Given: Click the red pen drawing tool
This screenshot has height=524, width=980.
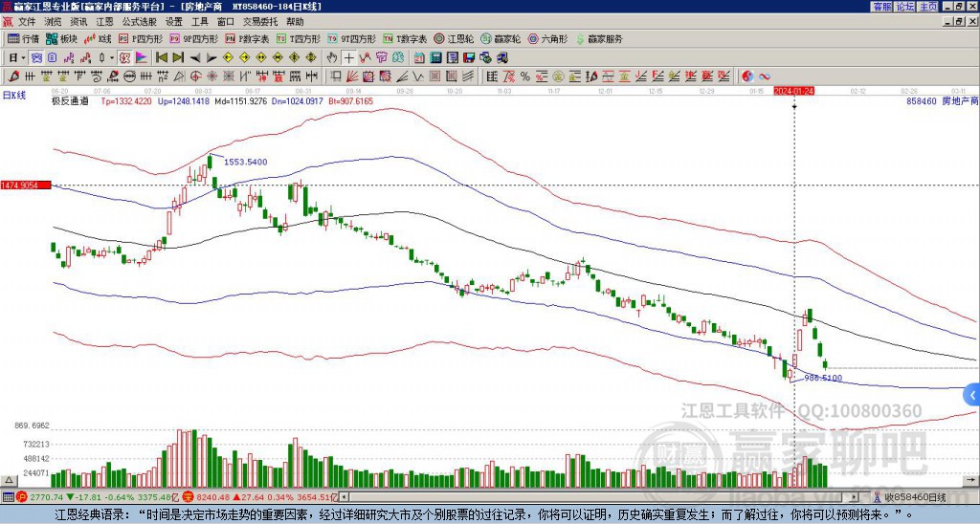Looking at the screenshot, I should point(12,76).
